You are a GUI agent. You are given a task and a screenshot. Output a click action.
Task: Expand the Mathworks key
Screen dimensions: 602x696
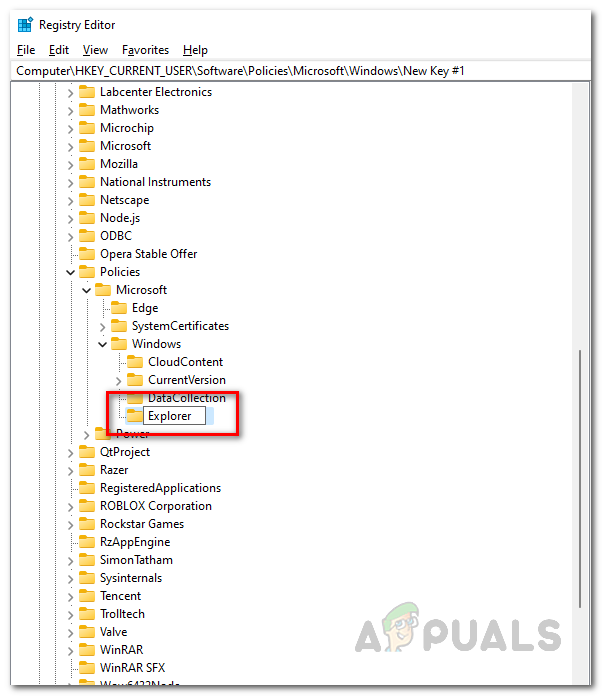click(70, 111)
